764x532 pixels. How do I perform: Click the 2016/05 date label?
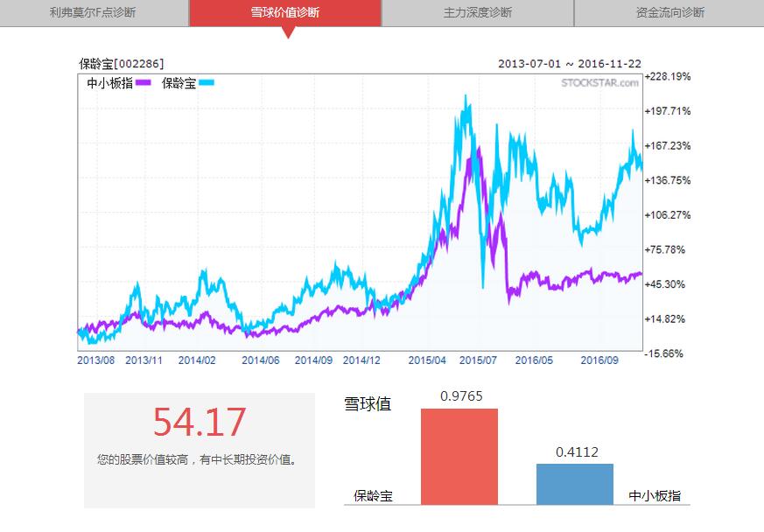pyautogui.click(x=534, y=360)
